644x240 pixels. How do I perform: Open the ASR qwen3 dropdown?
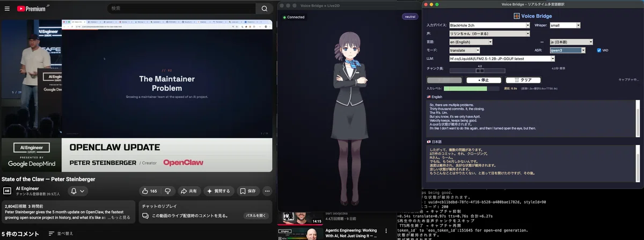(569, 50)
